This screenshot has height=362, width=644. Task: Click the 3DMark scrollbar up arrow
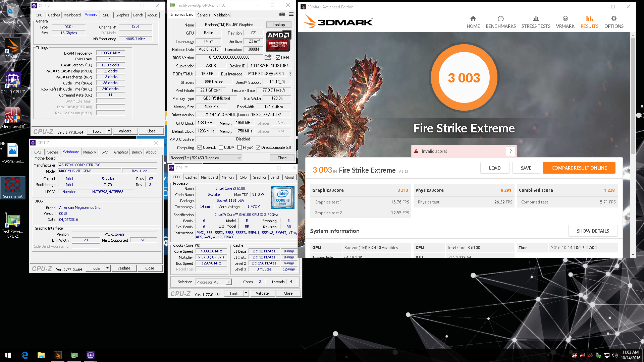(x=633, y=35)
